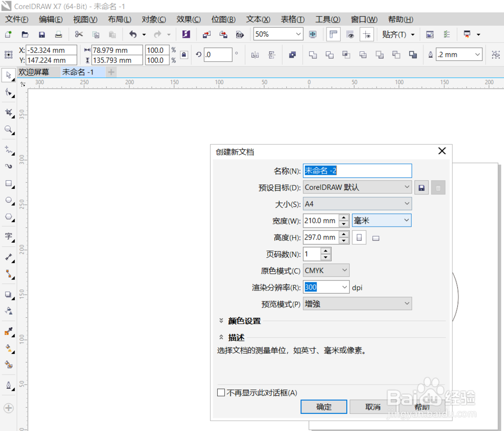
Task: Toggle the lock ratio padlock
Action: [x=184, y=54]
